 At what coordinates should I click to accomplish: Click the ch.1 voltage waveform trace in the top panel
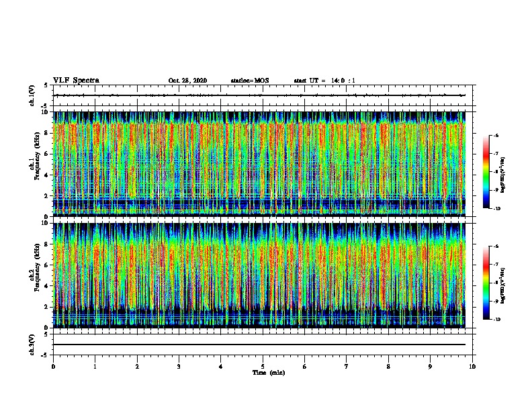(259, 95)
